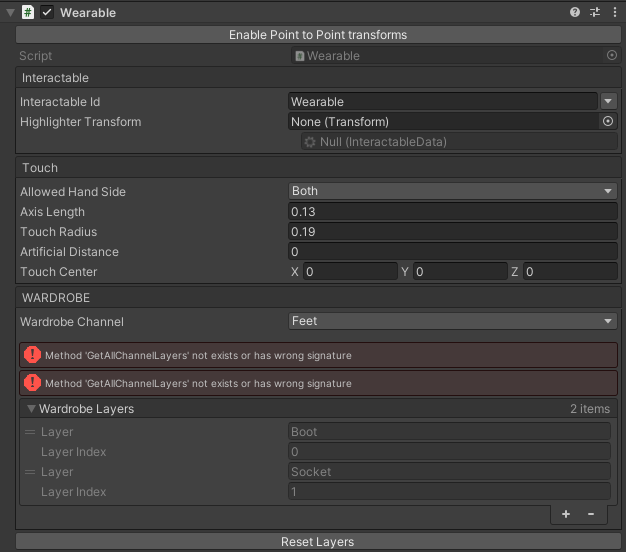Click the WARDROBE section header
This screenshot has width=626, height=552.
tap(318, 298)
